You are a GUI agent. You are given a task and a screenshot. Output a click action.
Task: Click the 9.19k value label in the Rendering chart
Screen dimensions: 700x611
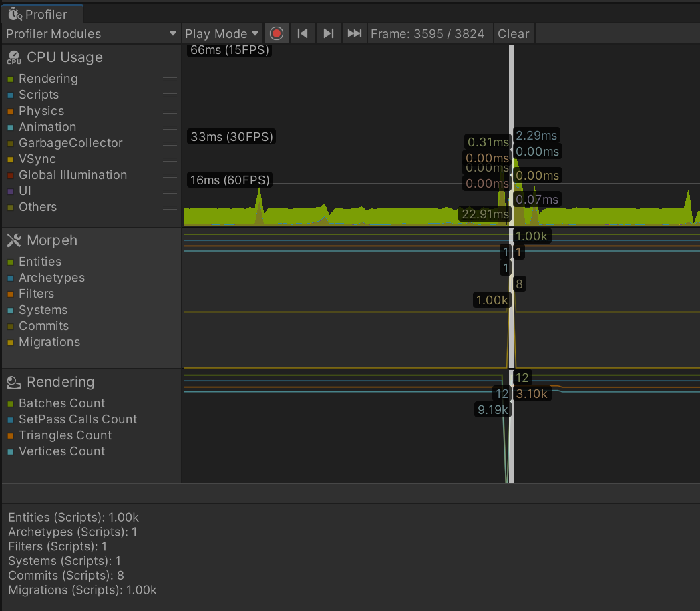[x=492, y=410]
